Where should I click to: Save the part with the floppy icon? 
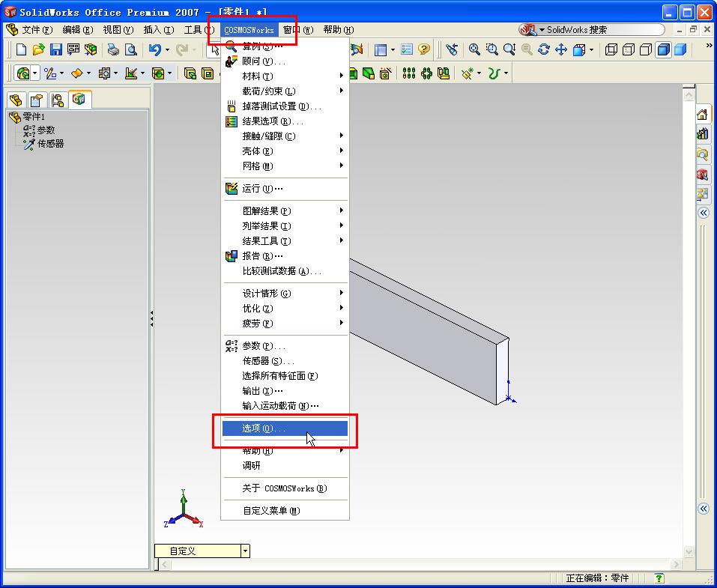55,49
